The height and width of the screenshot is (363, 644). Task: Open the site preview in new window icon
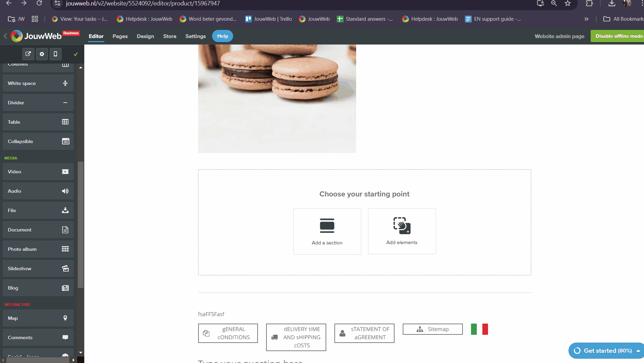point(28,54)
